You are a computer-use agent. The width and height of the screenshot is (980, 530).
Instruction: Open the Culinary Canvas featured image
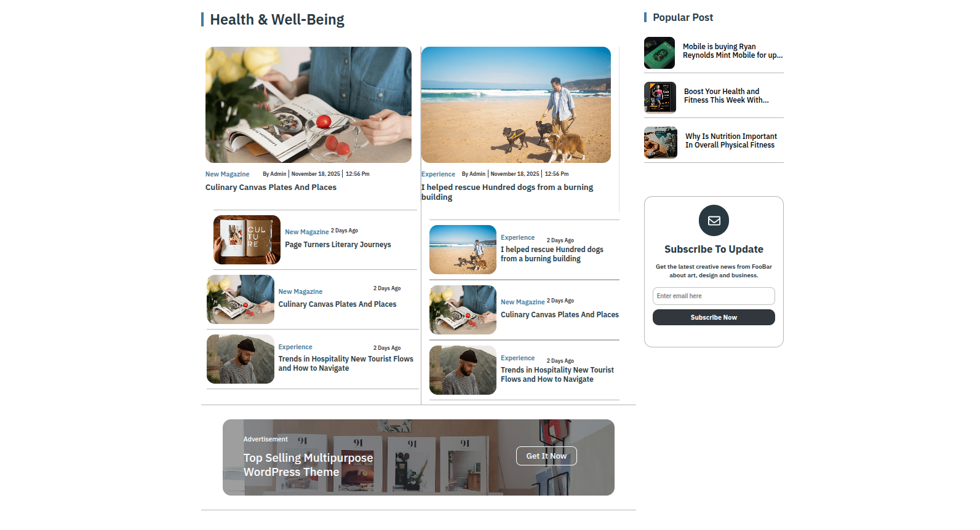(308, 105)
